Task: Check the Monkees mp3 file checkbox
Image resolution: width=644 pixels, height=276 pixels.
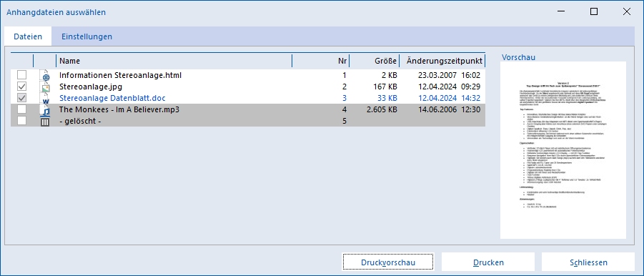Action: pyautogui.click(x=21, y=109)
